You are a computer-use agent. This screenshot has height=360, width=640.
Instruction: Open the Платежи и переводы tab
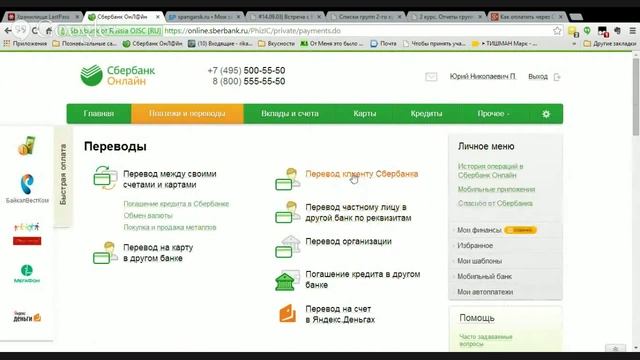(187, 114)
